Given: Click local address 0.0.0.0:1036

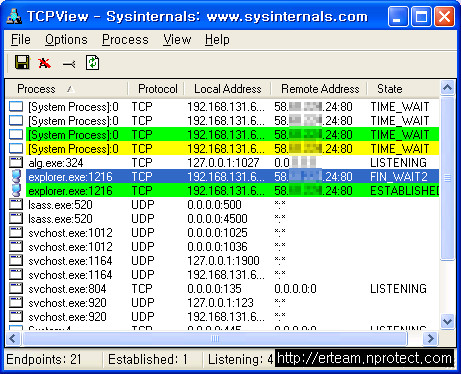Looking at the screenshot, I should (x=217, y=247).
